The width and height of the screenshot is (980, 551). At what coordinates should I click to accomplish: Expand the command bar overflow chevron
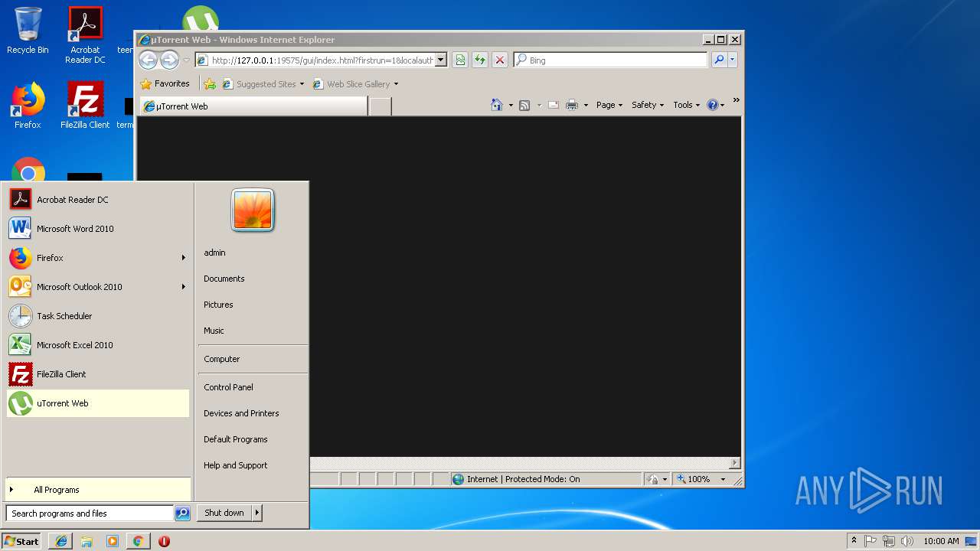(736, 100)
